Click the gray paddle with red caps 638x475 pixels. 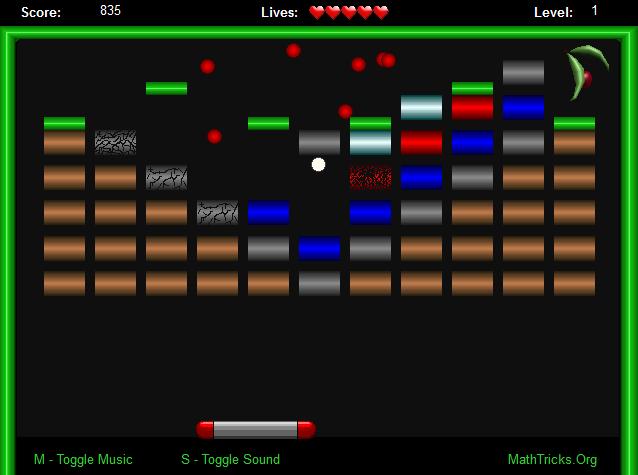pos(256,430)
